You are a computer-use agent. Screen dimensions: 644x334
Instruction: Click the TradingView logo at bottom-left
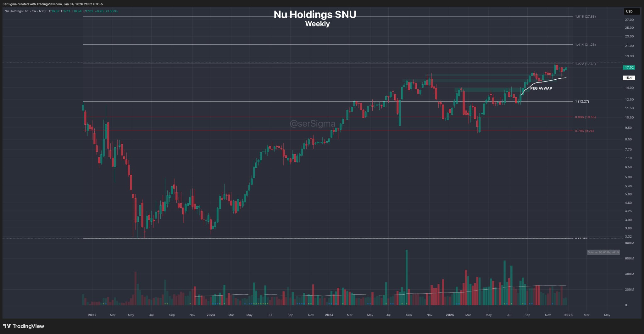(x=24, y=326)
